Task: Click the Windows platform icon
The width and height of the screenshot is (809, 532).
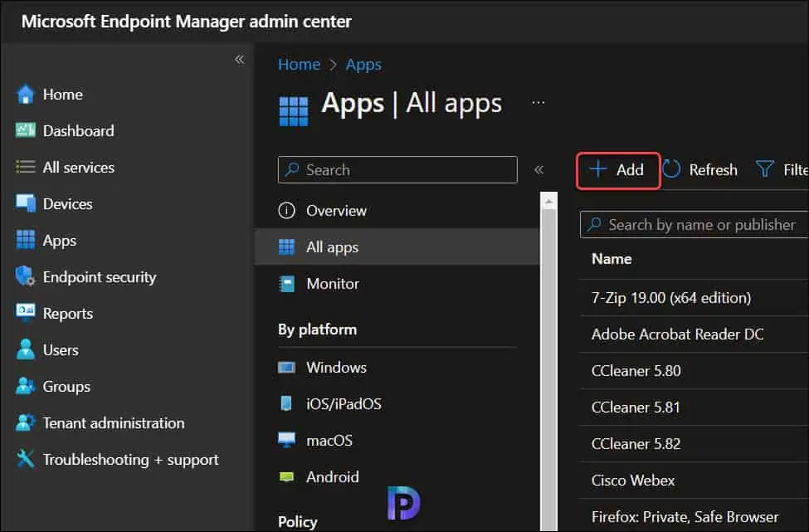Action: 286,368
